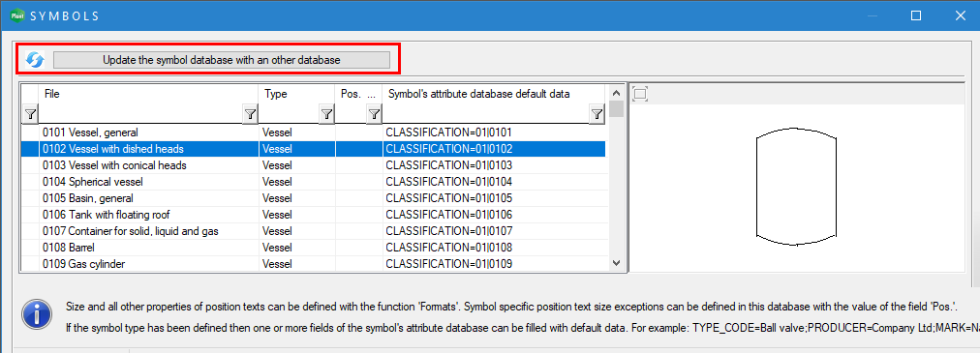Click the blue information icon
Image resolution: width=980 pixels, height=353 pixels.
36,313
